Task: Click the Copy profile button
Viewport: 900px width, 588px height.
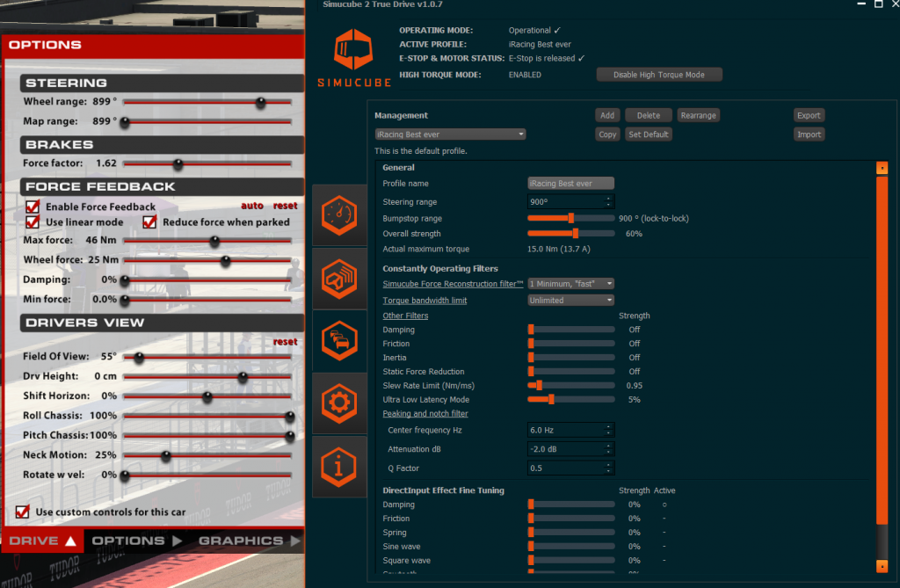Action: pyautogui.click(x=607, y=134)
